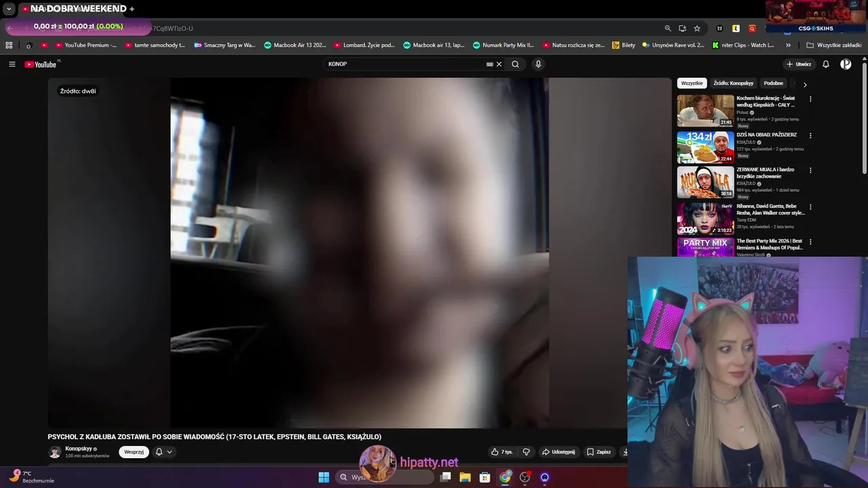The image size is (868, 488).
Task: Open the ZERWANE MUALA video thumbnail
Action: coord(705,182)
